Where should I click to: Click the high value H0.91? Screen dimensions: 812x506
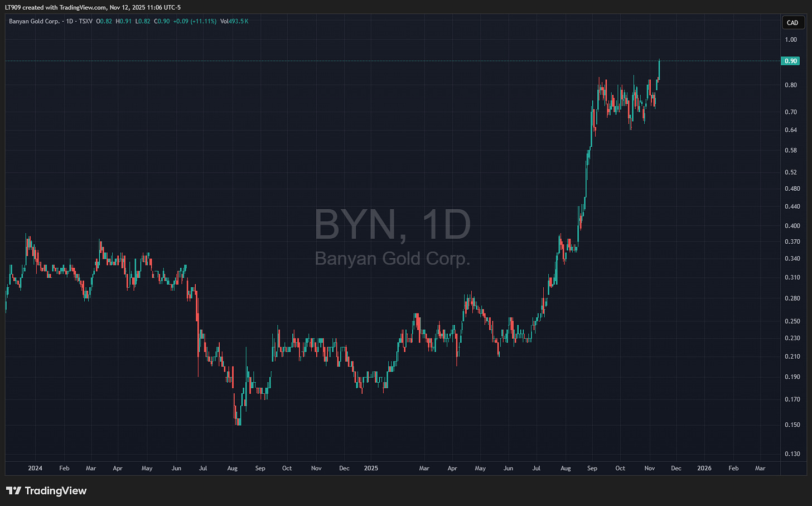tap(124, 21)
